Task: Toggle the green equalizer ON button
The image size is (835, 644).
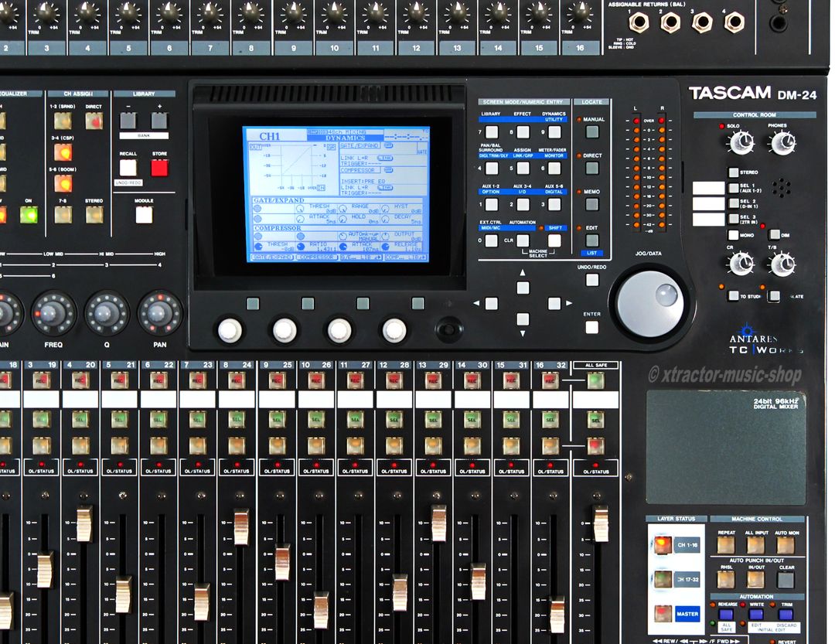Action: pos(29,214)
